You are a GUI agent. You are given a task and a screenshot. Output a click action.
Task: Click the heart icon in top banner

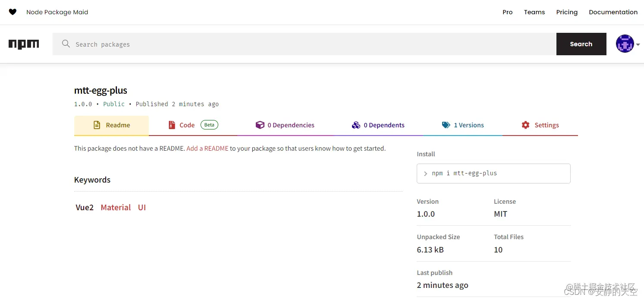pos(13,12)
